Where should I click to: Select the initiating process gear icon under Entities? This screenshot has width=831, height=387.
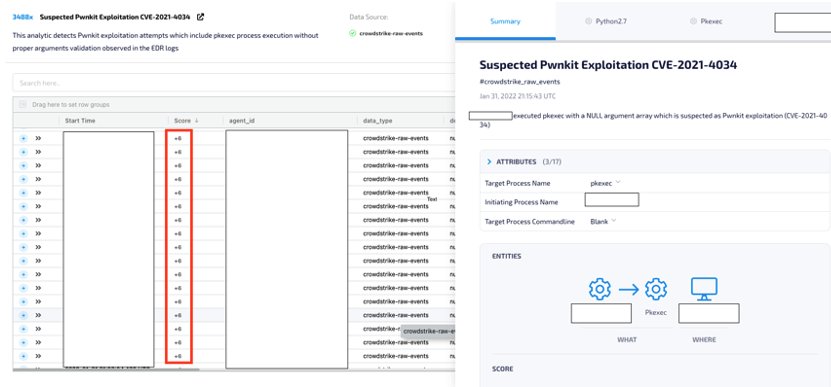[599, 289]
